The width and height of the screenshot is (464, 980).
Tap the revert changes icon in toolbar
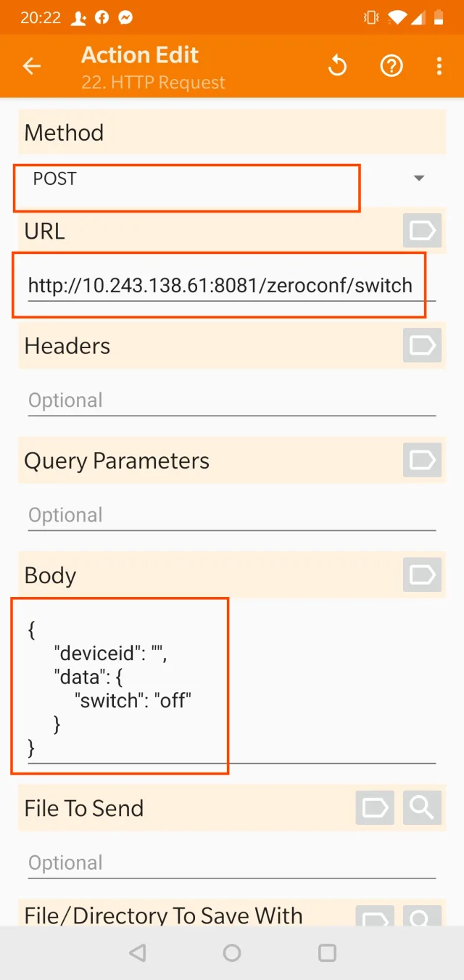337,65
